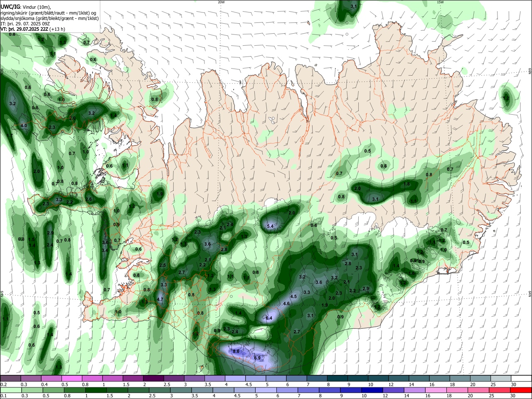
Task: Click the 4.6 precipitation value on the map
Action: [x=286, y=304]
